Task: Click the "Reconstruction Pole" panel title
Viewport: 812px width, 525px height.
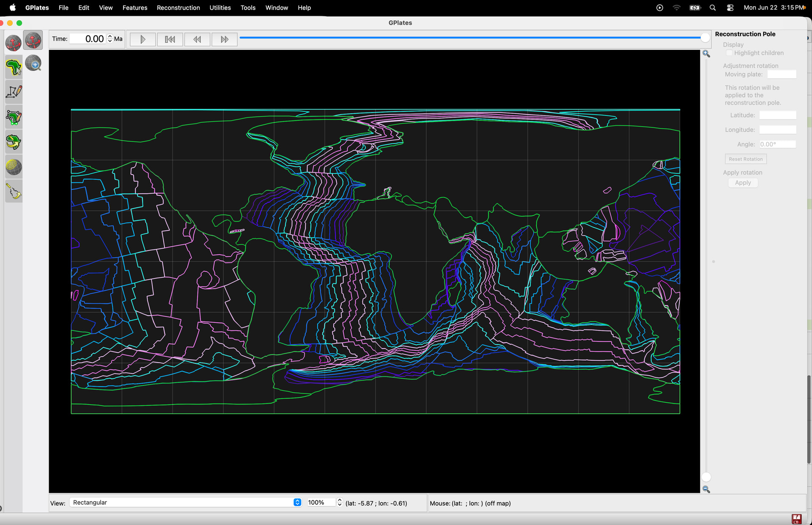Action: [x=745, y=34]
